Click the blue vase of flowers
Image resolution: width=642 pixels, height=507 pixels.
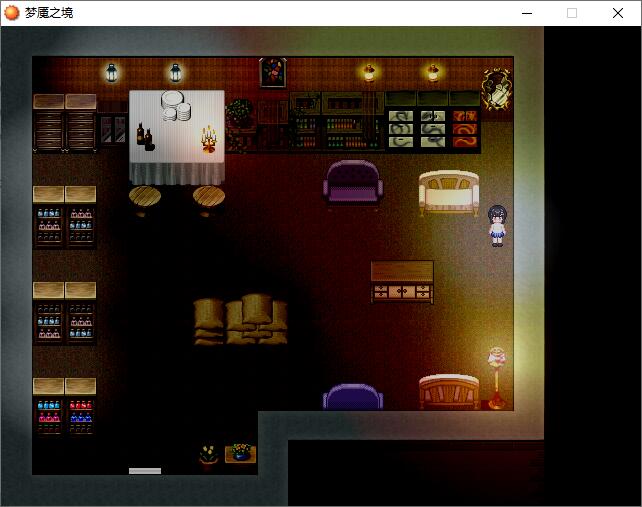(x=241, y=453)
